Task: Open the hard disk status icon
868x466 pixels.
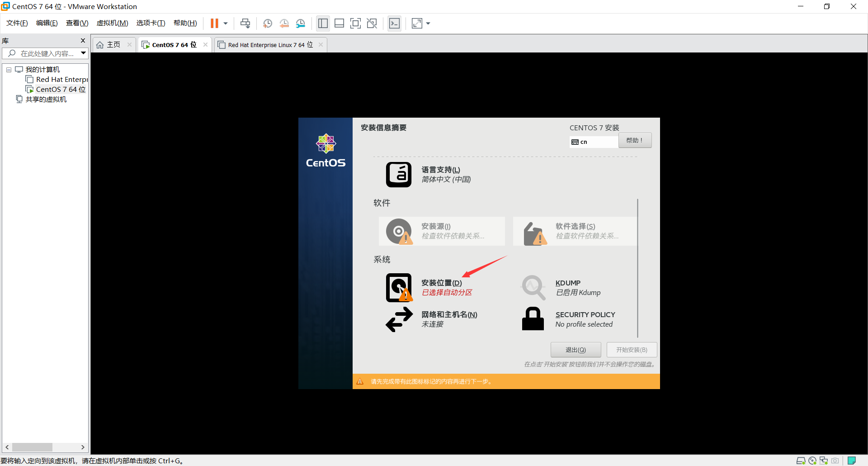Action: [802, 461]
